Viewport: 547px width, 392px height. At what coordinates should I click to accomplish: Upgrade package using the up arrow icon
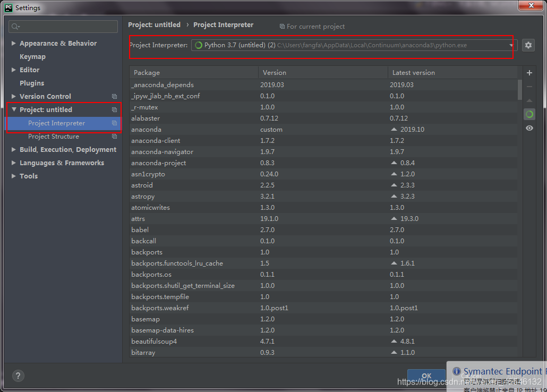pos(529,100)
